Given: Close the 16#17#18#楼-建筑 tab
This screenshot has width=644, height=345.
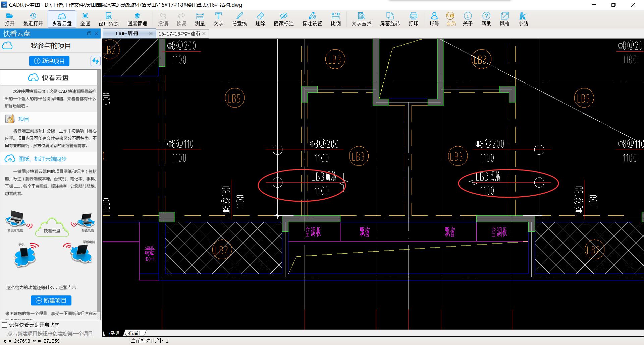Looking at the screenshot, I should tap(204, 33).
